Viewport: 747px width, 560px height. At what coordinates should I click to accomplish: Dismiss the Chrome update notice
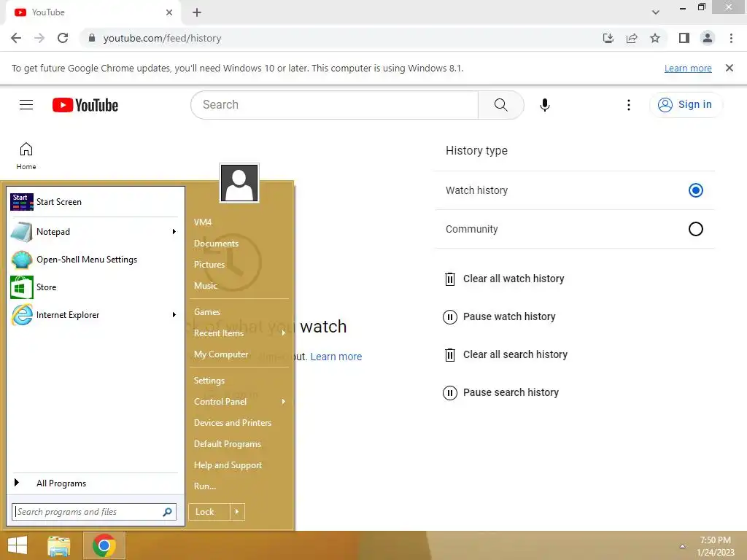729,68
